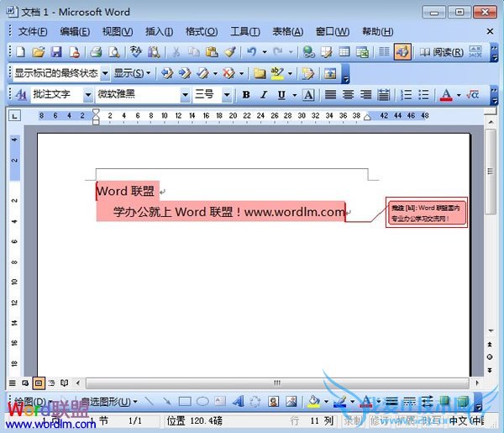Click the Reviewing Pane icon
The height and width of the screenshot is (433, 504).
click(x=330, y=73)
